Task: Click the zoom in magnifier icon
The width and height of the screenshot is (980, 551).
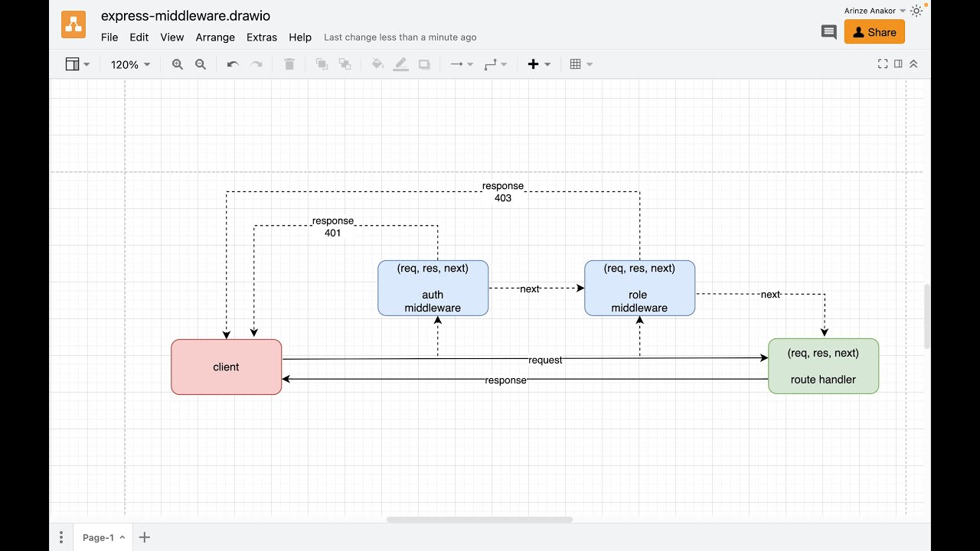Action: pyautogui.click(x=178, y=64)
